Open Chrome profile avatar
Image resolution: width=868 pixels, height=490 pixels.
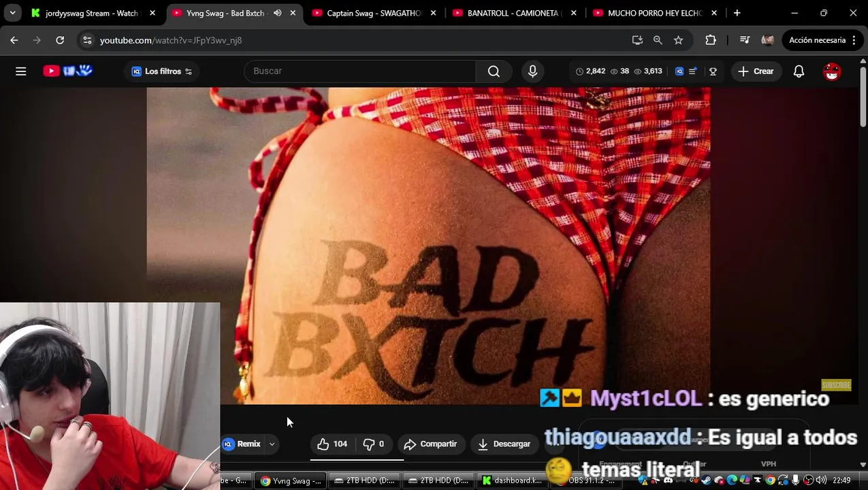767,40
